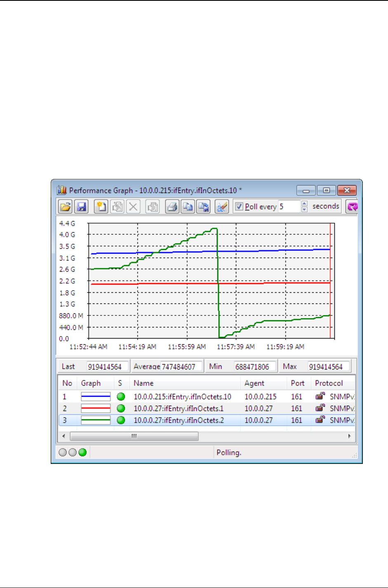This screenshot has height=588, width=388.
Task: Click port 161 in the third row
Action: [296, 421]
